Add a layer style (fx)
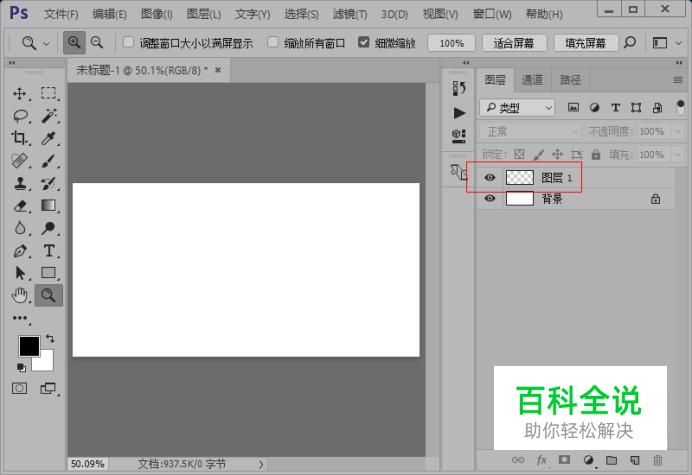 coord(542,460)
